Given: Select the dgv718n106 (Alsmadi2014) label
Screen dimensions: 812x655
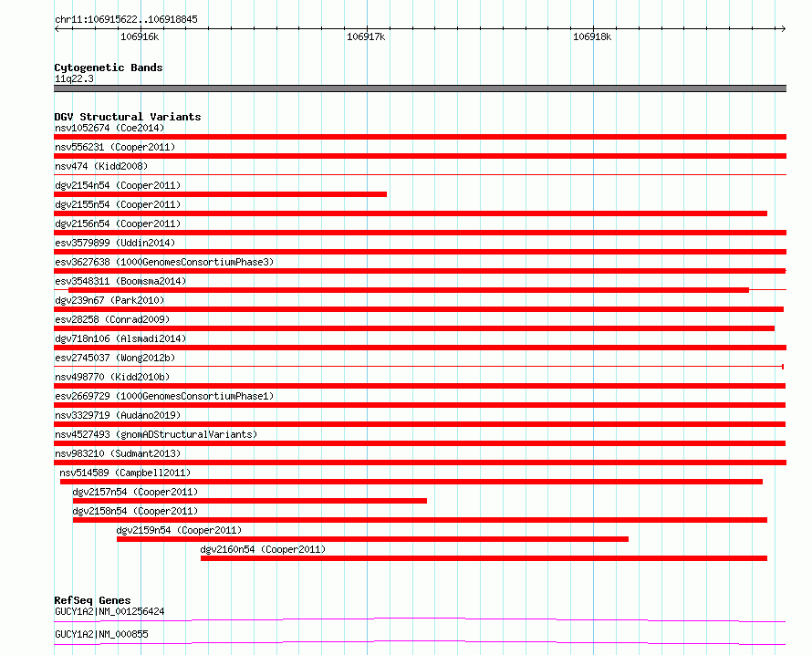Looking at the screenshot, I should 120,338.
